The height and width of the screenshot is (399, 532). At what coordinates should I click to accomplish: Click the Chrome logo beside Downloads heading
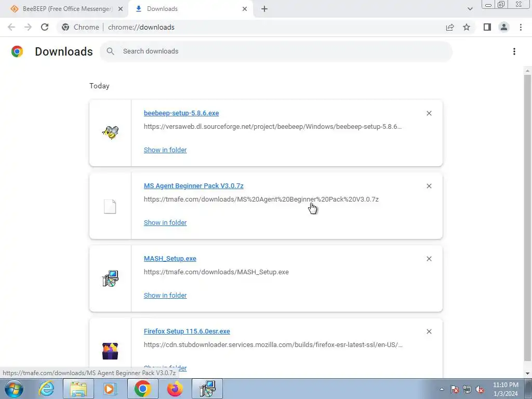tap(17, 51)
